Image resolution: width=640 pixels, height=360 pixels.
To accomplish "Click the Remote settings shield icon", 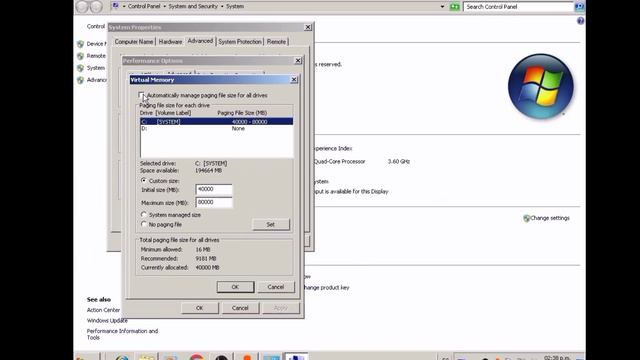I will coord(80,56).
